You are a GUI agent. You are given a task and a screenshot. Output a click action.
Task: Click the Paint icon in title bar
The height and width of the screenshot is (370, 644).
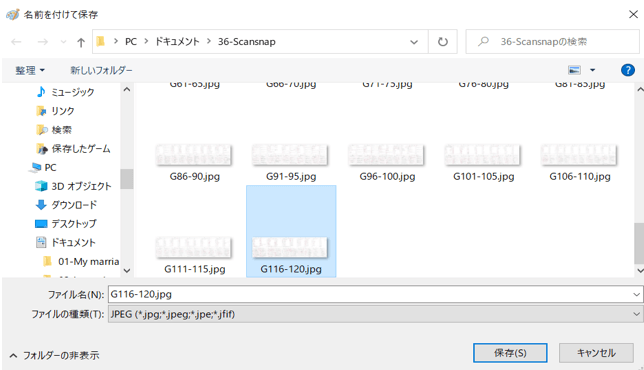point(12,14)
